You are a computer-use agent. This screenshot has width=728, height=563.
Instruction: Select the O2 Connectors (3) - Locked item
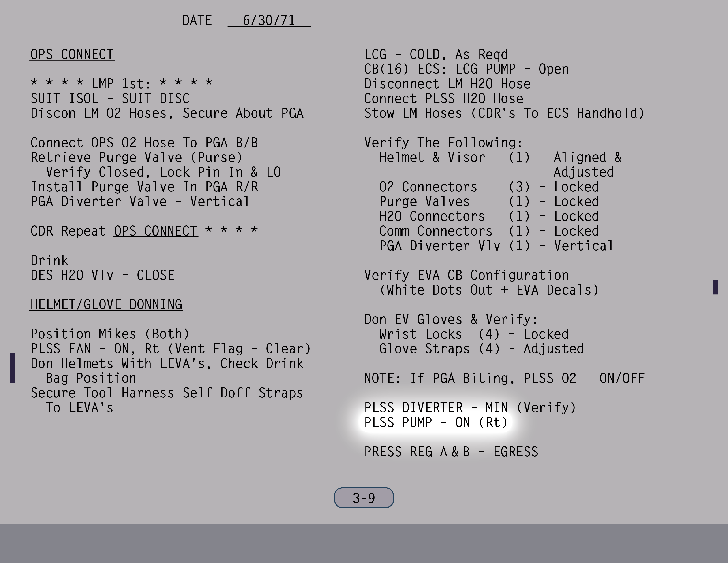click(489, 187)
